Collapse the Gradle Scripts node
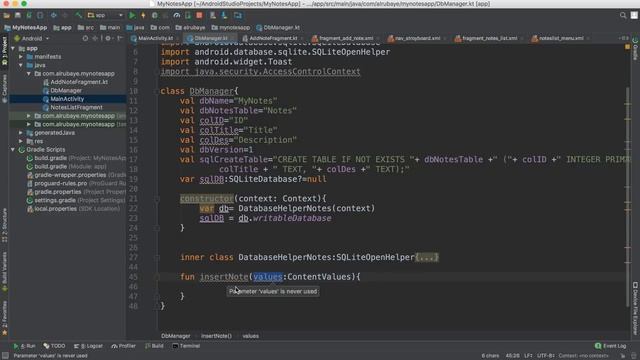 [13, 150]
